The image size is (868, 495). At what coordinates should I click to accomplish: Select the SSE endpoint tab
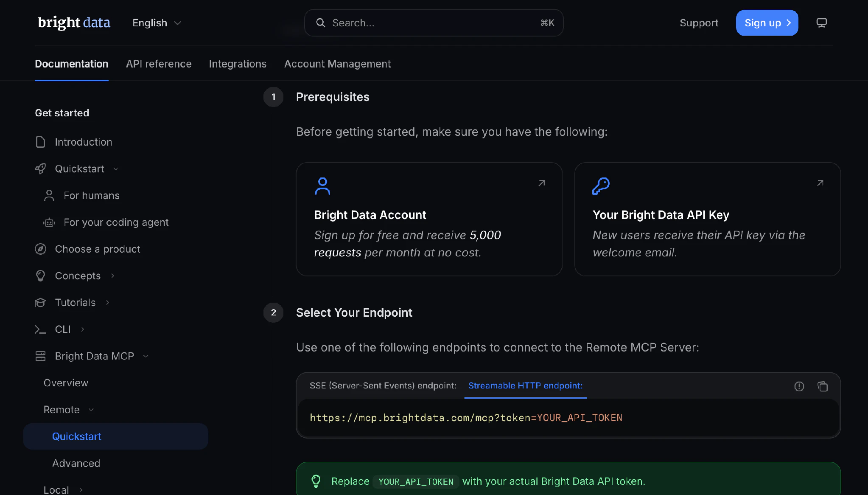pos(383,385)
